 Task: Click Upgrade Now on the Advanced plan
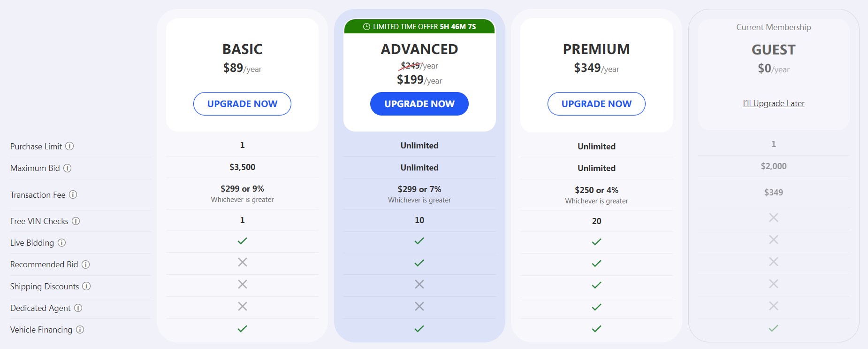[x=419, y=104]
